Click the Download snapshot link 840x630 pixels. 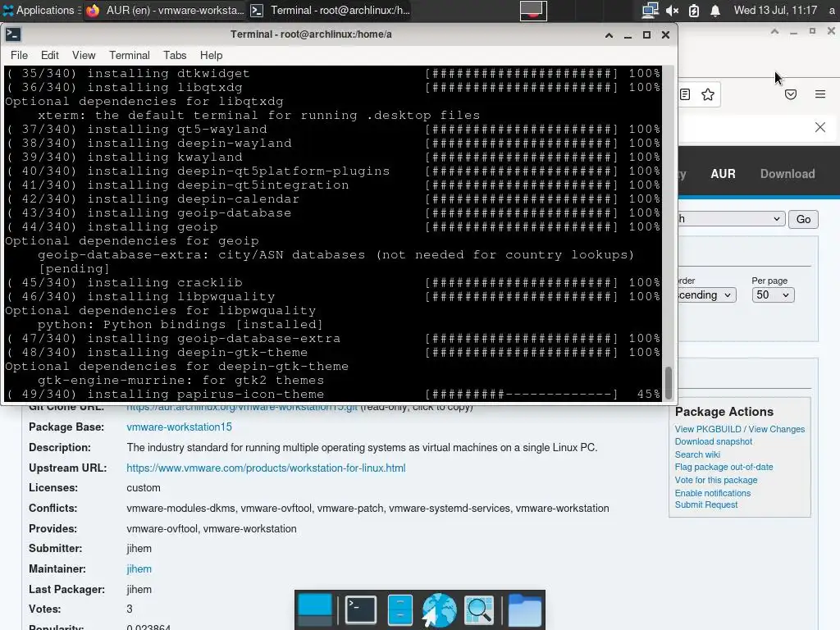coord(714,441)
